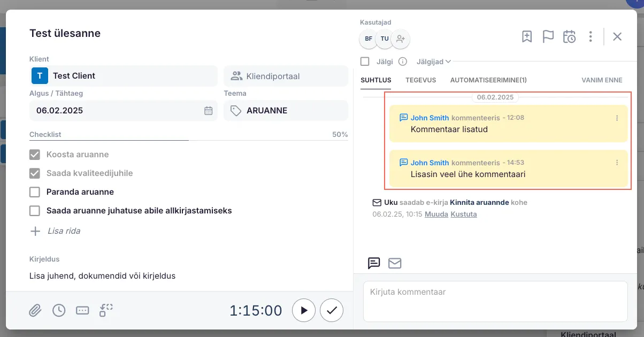This screenshot has height=337, width=644.
Task: Start the timer with play button
Action: (x=304, y=310)
